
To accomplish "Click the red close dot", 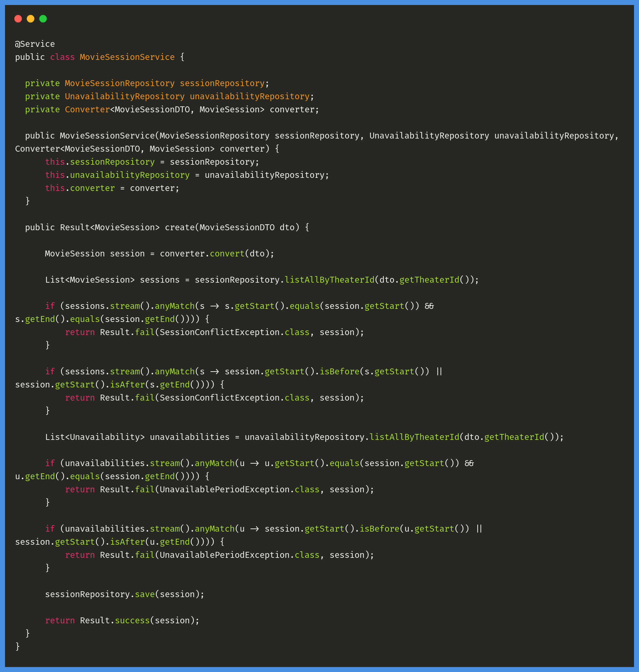I will coord(18,19).
